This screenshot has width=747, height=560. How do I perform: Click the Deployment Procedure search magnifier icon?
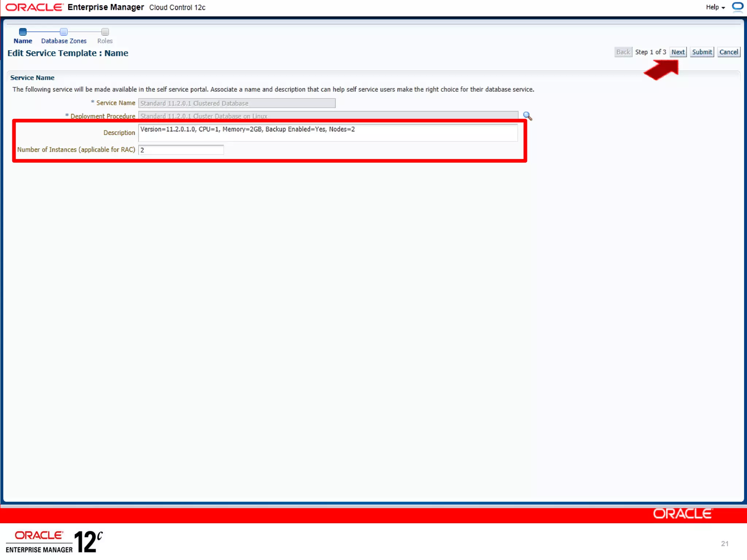coord(527,116)
